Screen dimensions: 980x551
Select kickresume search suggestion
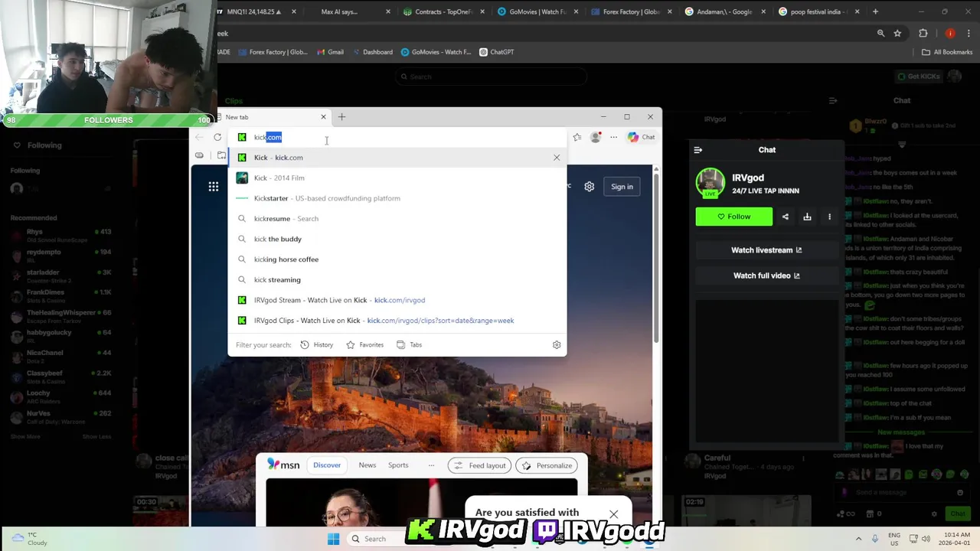click(397, 219)
